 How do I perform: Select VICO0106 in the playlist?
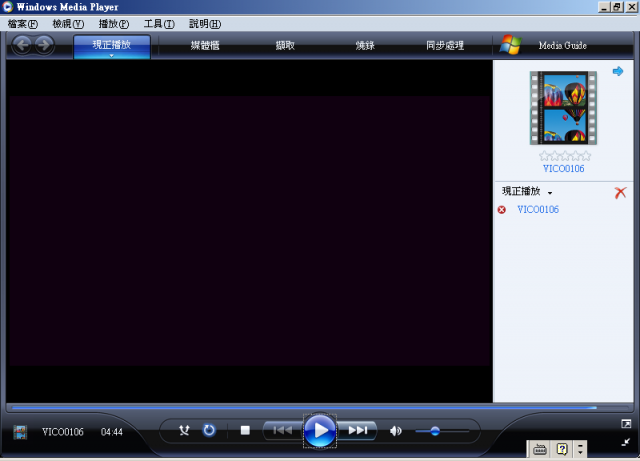coord(538,209)
